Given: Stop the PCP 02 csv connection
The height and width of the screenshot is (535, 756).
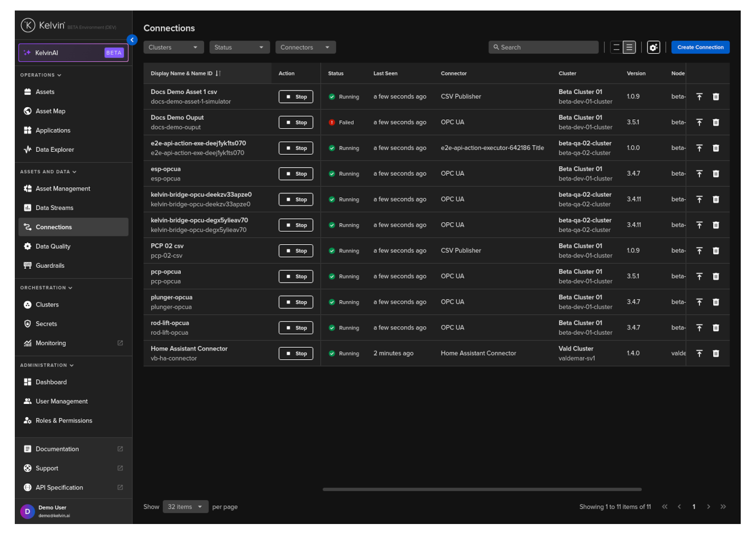Looking at the screenshot, I should point(296,251).
